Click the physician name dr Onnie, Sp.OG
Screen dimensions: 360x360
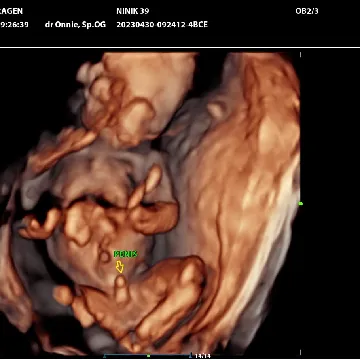[x=75, y=25]
